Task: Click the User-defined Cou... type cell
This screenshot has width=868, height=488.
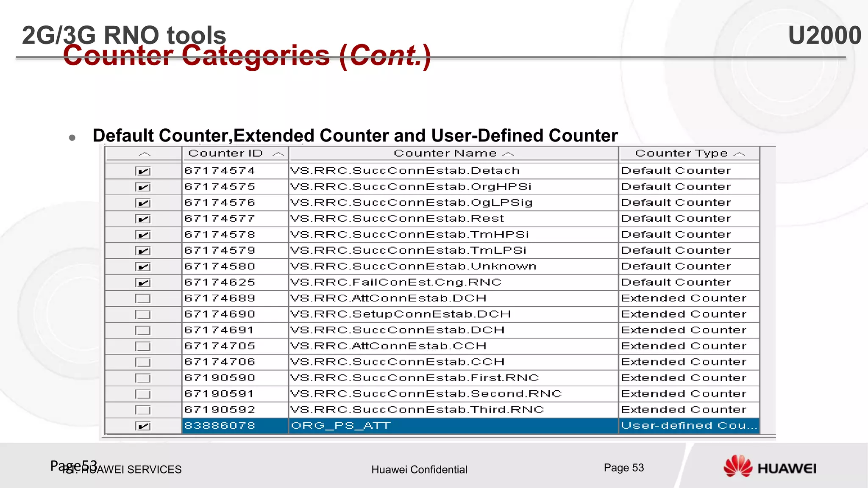Action: point(690,426)
